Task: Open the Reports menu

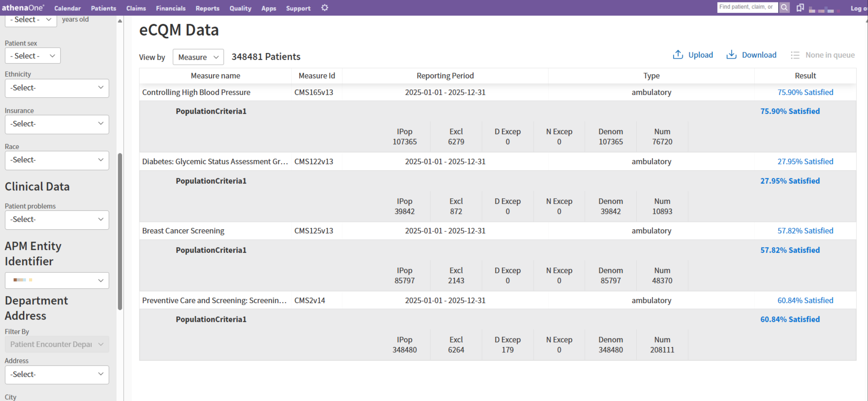Action: coord(207,8)
